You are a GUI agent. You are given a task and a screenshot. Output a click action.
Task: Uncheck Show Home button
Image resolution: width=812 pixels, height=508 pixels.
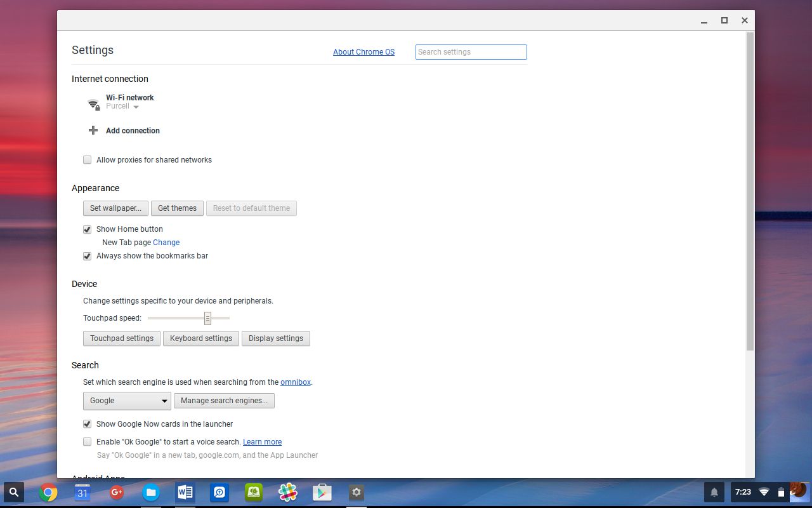tap(88, 229)
